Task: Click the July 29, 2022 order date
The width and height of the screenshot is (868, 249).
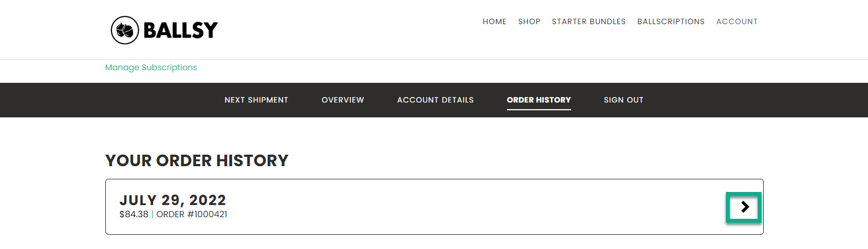Action: 172,200
